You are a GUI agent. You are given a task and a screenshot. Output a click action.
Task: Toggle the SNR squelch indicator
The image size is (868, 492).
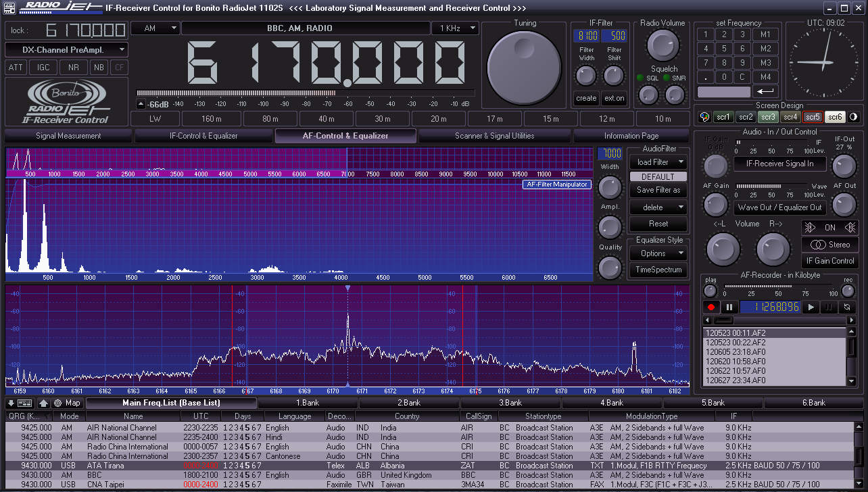pyautogui.click(x=666, y=78)
